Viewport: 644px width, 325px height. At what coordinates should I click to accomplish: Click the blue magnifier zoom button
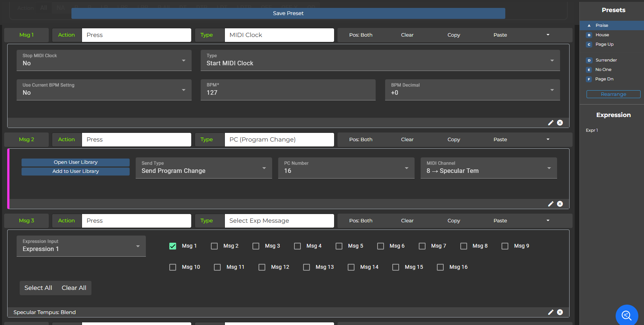(627, 315)
